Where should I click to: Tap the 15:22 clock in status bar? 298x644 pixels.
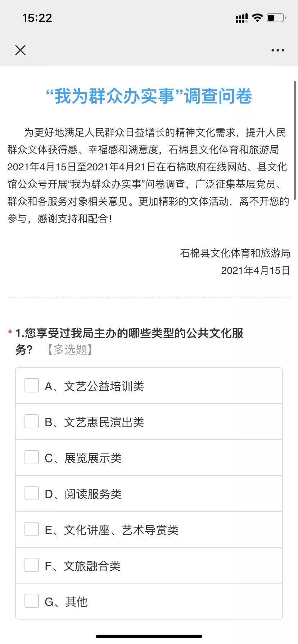37,18
